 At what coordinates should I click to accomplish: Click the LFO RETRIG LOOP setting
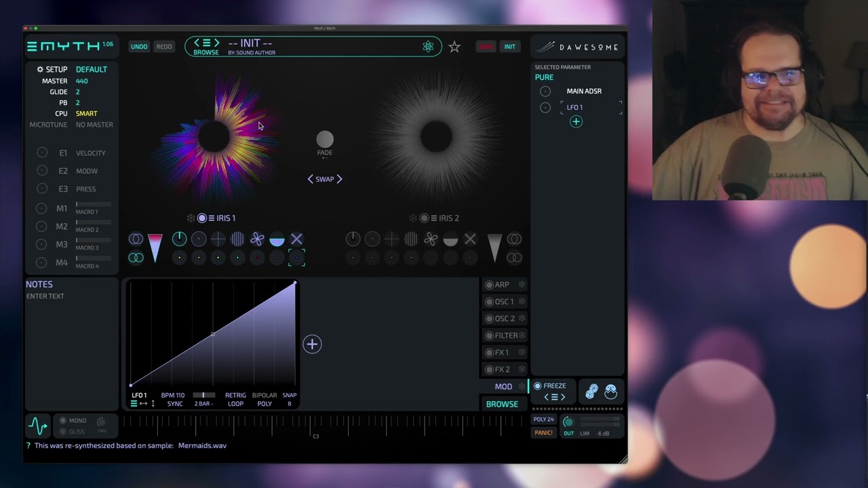click(235, 399)
